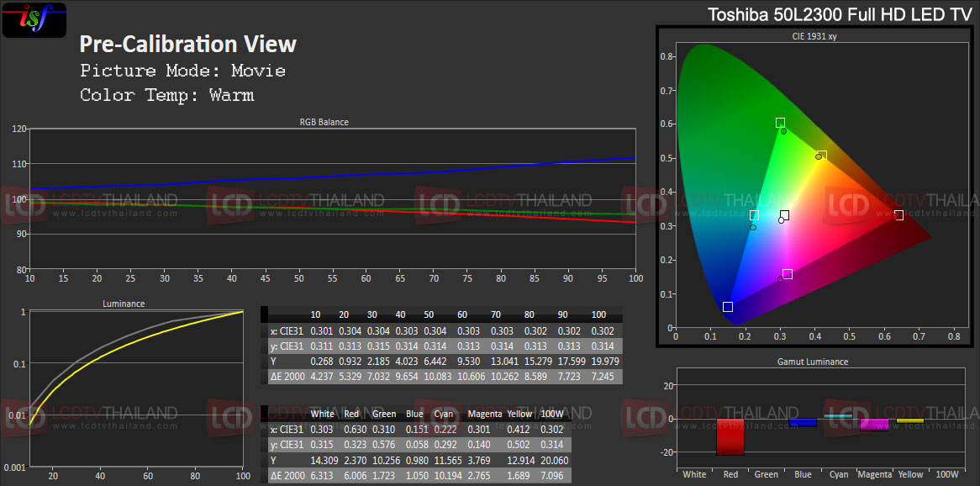Click the magenta secondary target square on CIE chart
This screenshot has width=980, height=486.
point(788,274)
